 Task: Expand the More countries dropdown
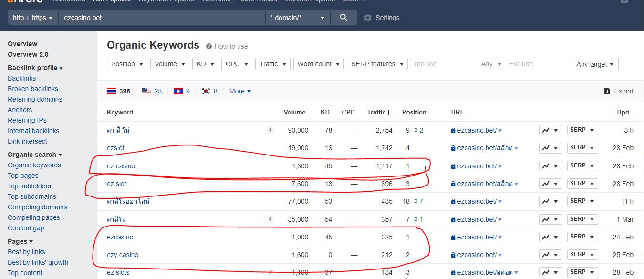tap(240, 91)
